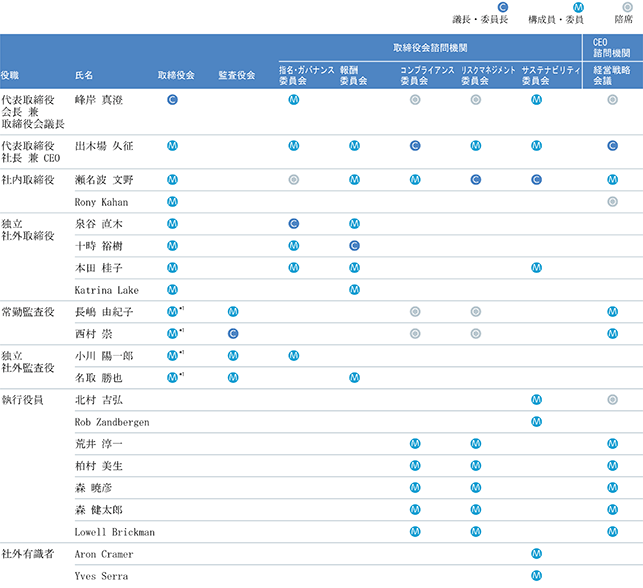This screenshot has width=643, height=588.
Task: Click the 指名・ガバナンス委員会 column header
Action: (306, 75)
